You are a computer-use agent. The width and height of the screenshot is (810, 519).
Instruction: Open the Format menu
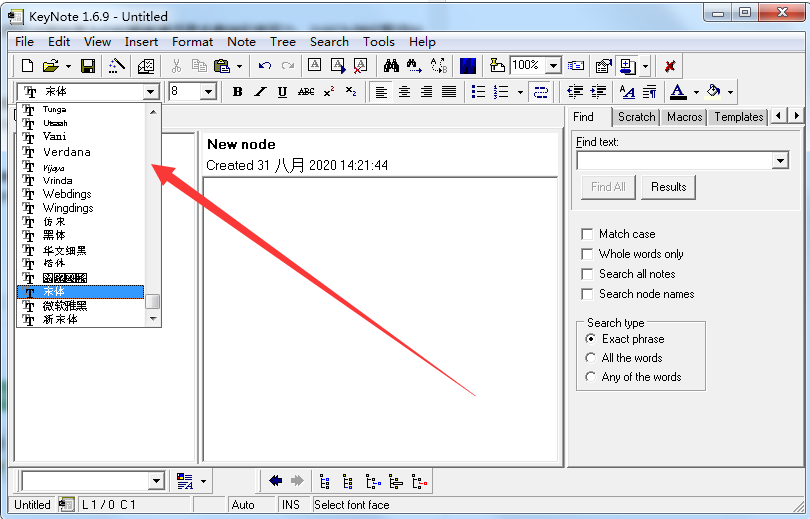pyautogui.click(x=192, y=42)
